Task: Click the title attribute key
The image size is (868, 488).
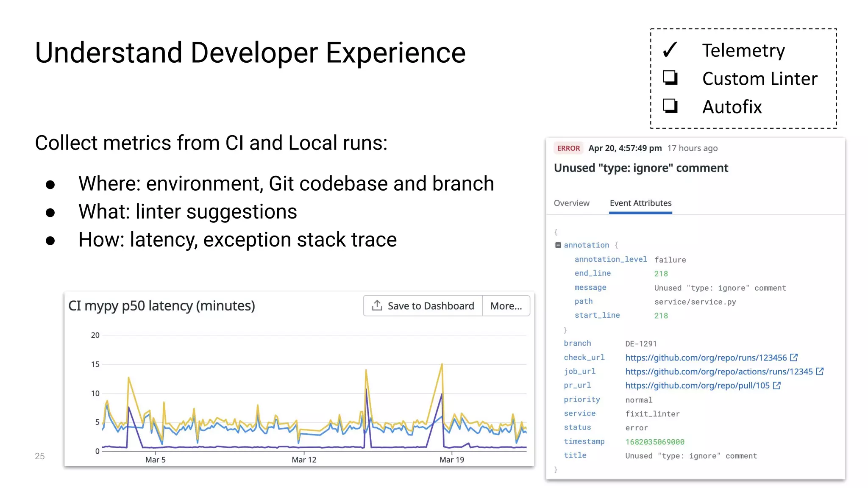Action: coord(575,455)
